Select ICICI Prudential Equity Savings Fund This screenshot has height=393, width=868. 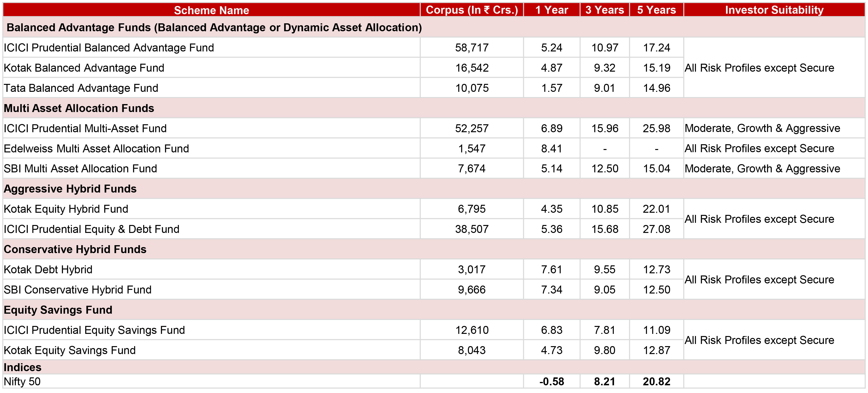(94, 330)
